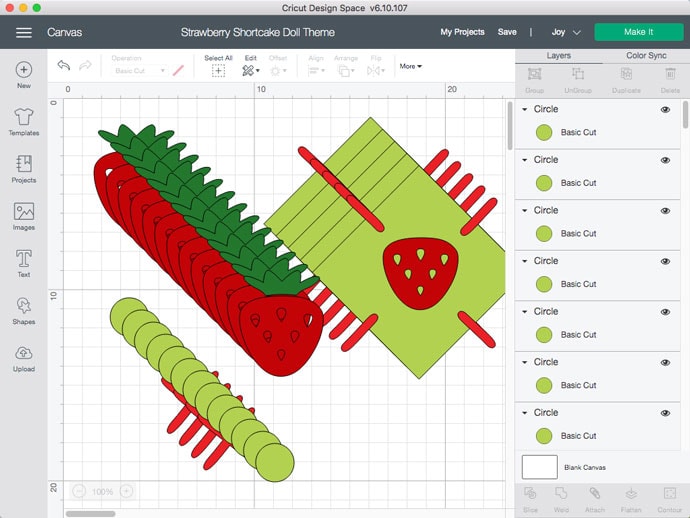Click second Circle layer green swatch

tap(544, 183)
